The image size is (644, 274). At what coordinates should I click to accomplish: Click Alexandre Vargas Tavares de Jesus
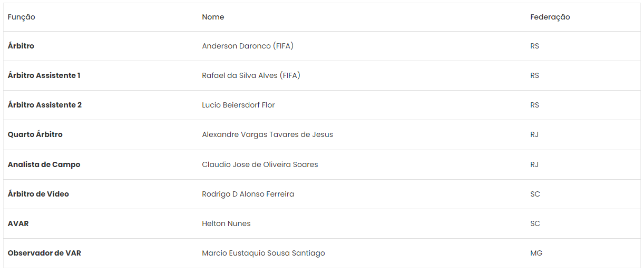pyautogui.click(x=267, y=134)
